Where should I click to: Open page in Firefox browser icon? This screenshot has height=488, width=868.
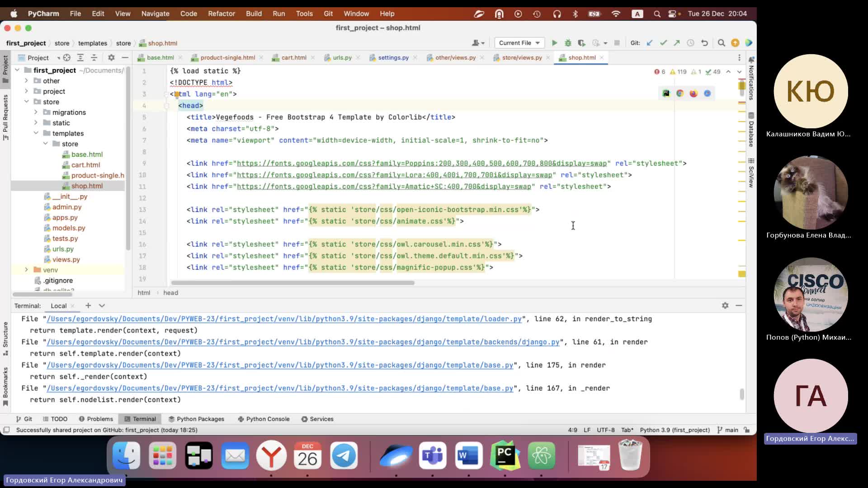click(693, 94)
